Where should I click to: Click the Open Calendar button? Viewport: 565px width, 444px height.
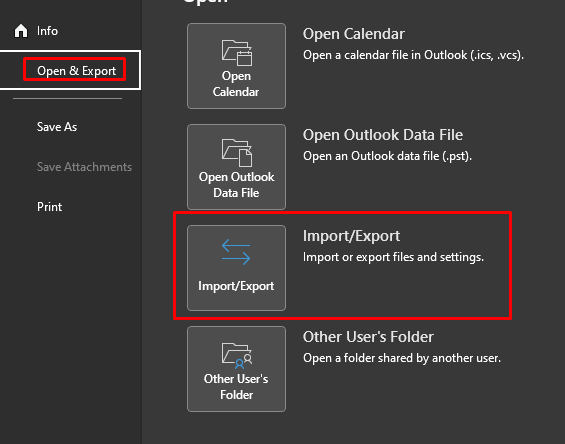point(236,66)
